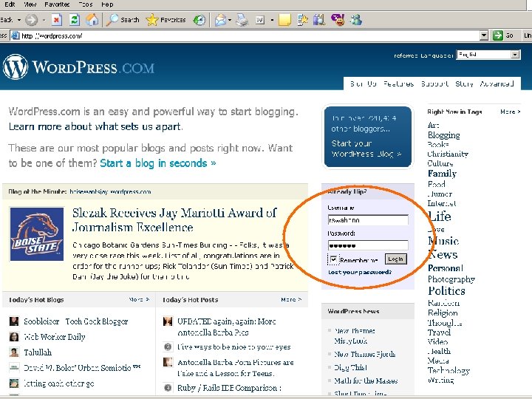Go to the Features tab
Image resolution: width=532 pixels, height=399 pixels.
(x=398, y=83)
